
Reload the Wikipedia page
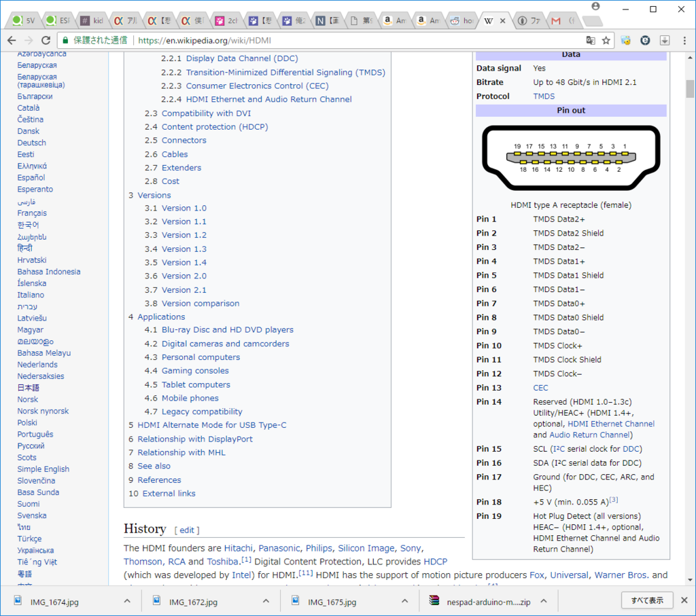click(46, 40)
